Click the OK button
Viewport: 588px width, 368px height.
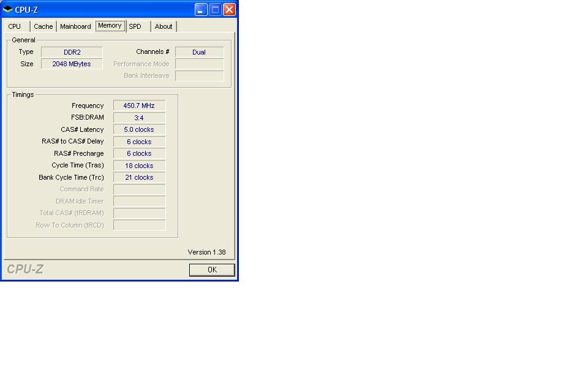tap(212, 270)
